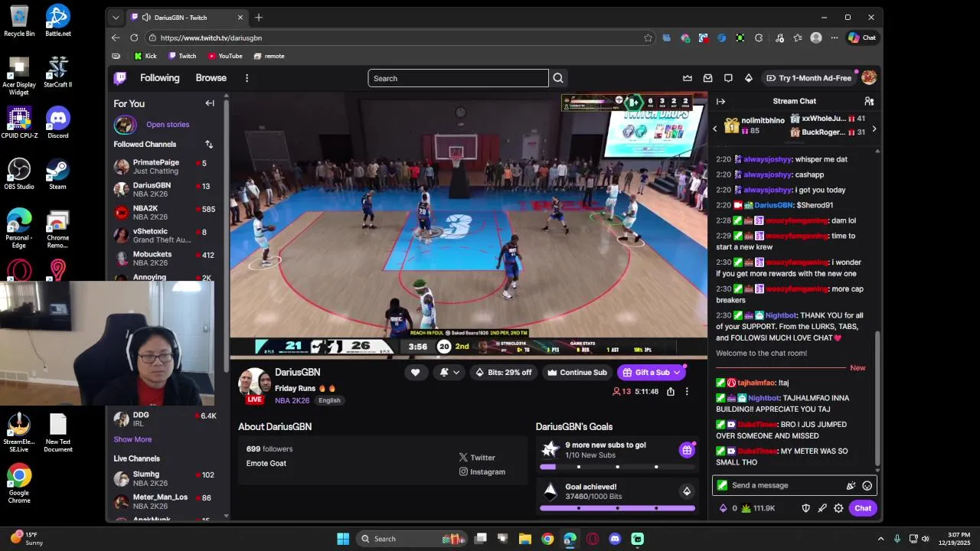Viewport: 980px width, 551px height.
Task: Collapse the Stream Chat panel
Action: coord(720,101)
